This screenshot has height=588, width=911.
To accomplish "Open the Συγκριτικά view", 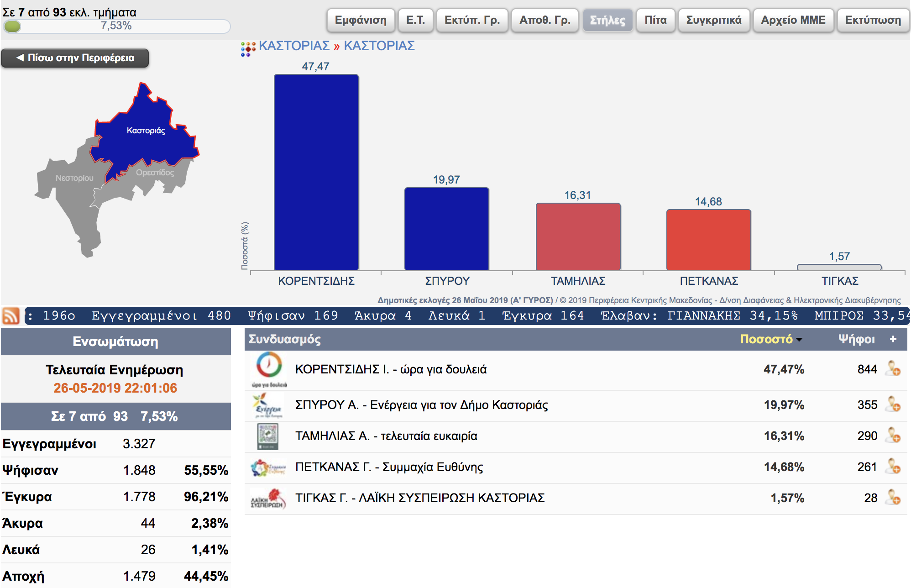I will [714, 20].
